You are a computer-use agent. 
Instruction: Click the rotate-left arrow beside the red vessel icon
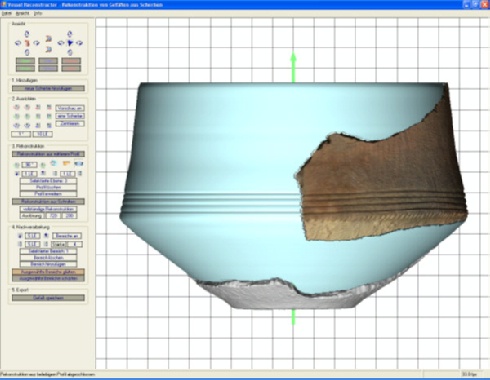click(x=18, y=43)
